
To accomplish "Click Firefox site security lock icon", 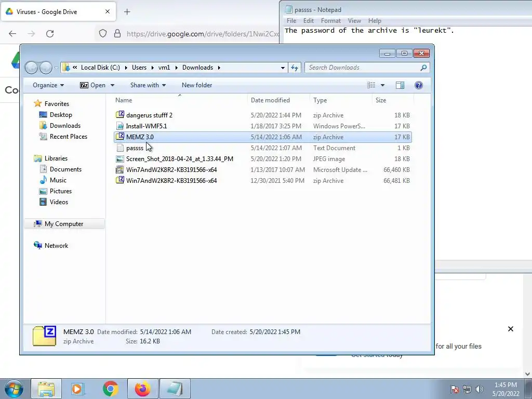I will click(x=117, y=34).
